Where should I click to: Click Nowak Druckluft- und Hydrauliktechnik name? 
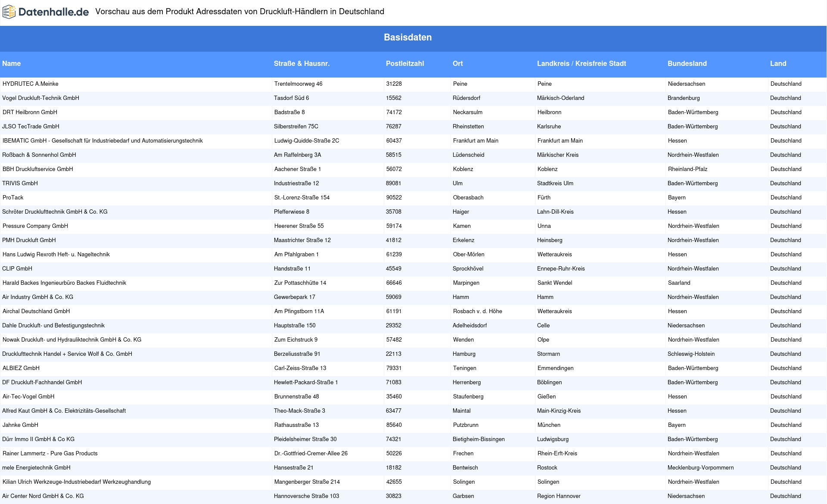click(x=72, y=340)
